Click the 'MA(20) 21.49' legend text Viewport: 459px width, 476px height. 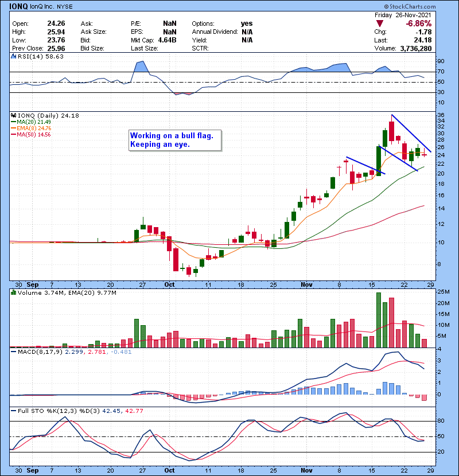click(x=34, y=122)
